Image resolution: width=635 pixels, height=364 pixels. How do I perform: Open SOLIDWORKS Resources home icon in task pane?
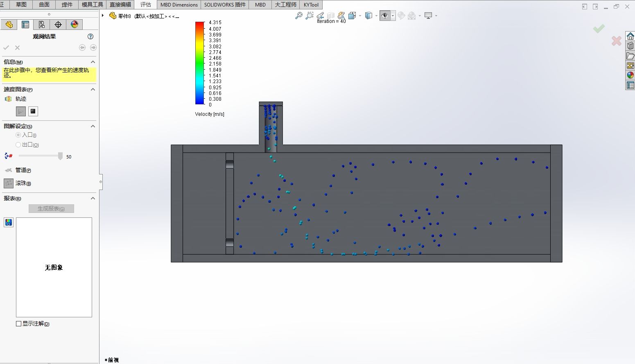point(630,36)
